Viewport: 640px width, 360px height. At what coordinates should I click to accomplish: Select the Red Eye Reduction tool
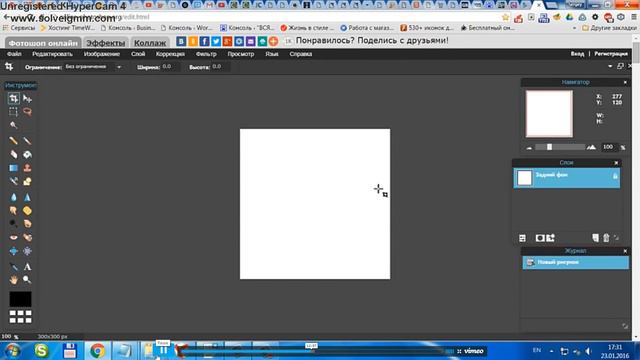point(13,237)
